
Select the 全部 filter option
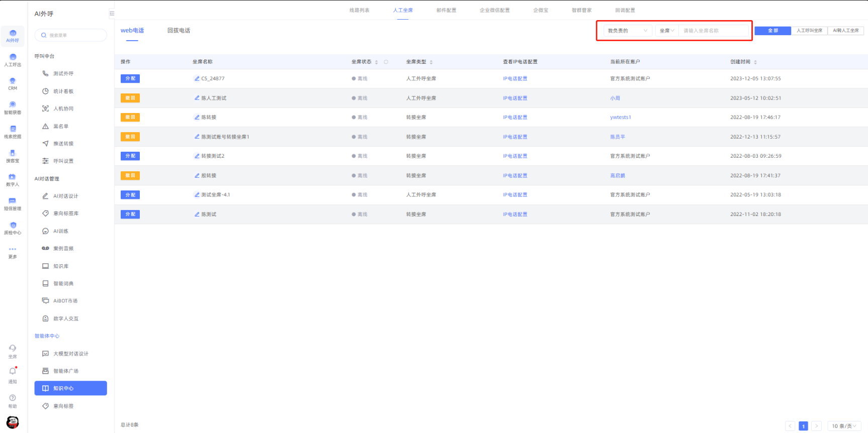click(x=772, y=31)
